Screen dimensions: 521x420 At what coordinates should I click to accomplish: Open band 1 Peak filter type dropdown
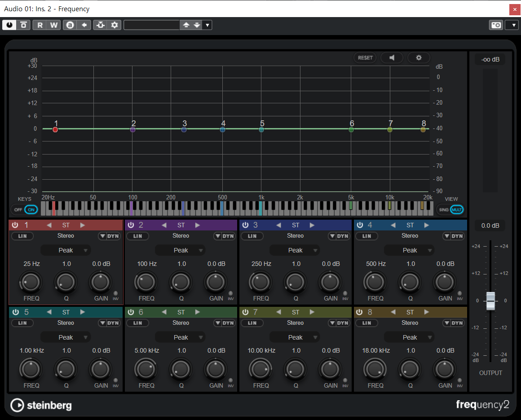click(x=66, y=250)
